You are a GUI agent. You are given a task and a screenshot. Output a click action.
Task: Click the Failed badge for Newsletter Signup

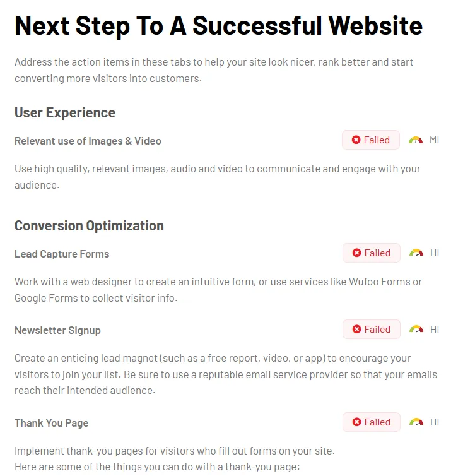click(x=372, y=330)
